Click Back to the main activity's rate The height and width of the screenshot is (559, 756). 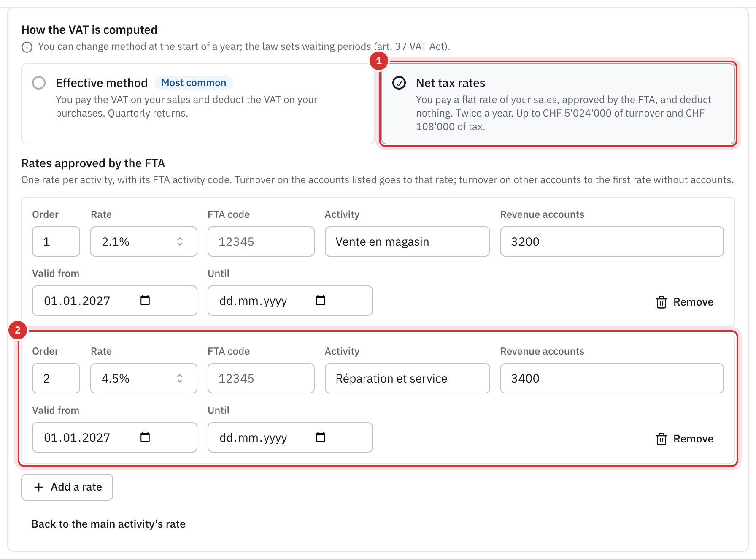[108, 524]
